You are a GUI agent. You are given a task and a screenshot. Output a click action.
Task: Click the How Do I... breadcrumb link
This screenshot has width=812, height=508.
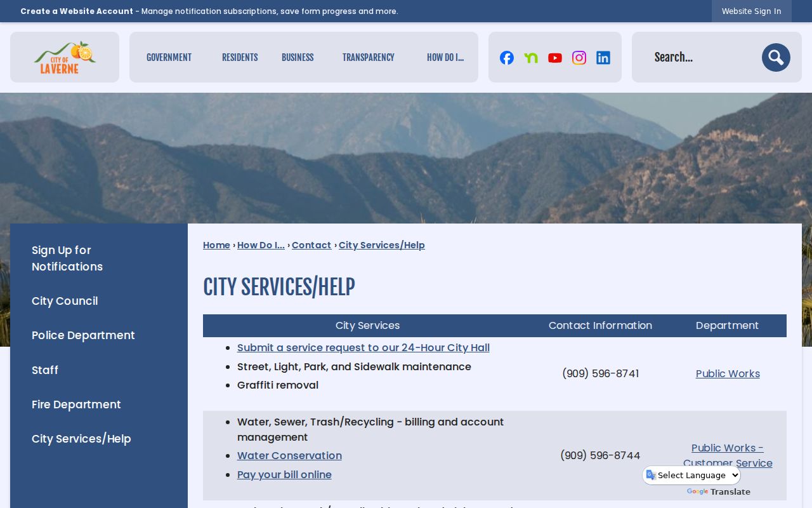click(x=261, y=245)
